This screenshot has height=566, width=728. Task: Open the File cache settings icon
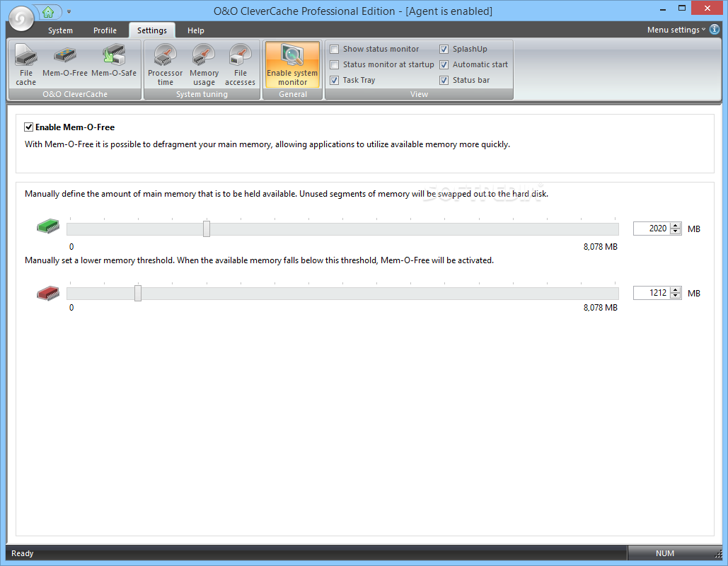pyautogui.click(x=26, y=64)
